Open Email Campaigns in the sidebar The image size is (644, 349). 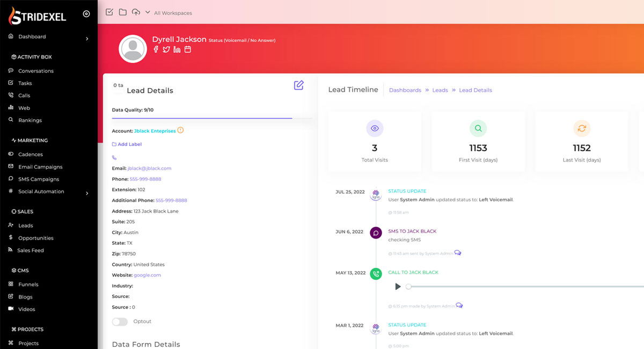(40, 167)
